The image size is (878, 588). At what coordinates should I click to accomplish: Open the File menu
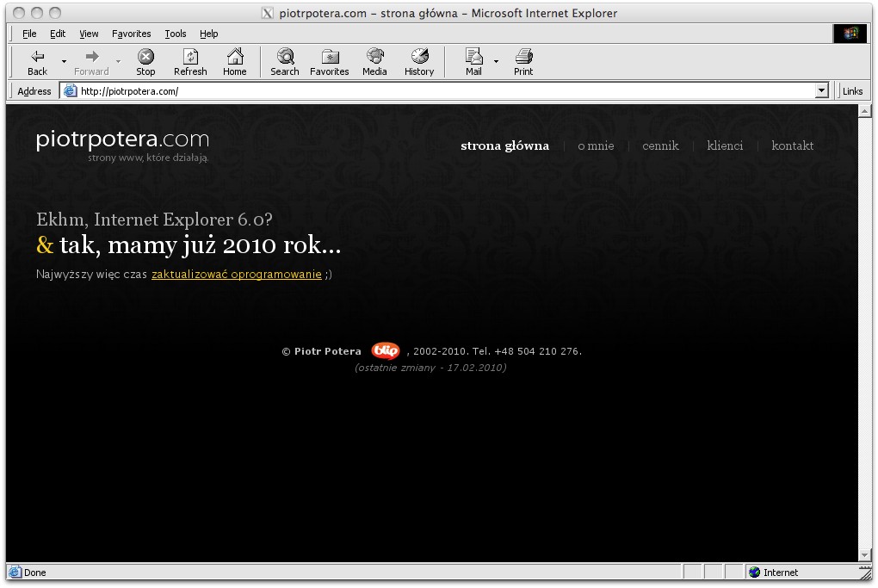pos(29,34)
